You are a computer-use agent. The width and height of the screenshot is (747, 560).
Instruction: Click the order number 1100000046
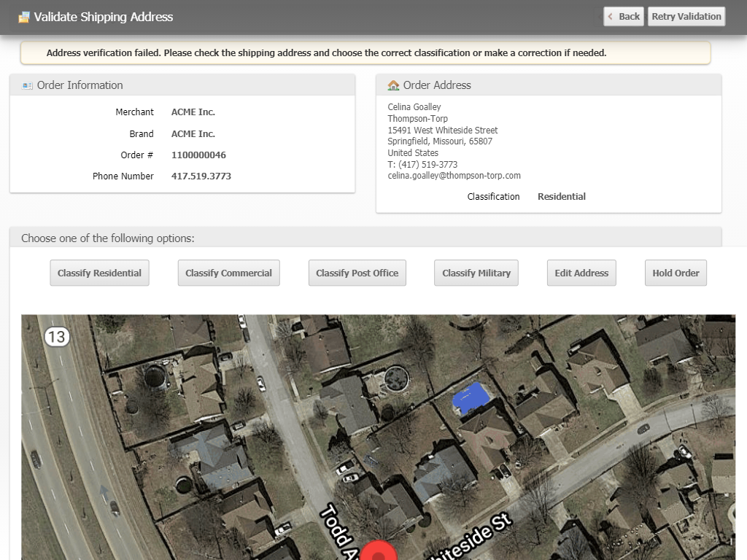click(x=198, y=155)
